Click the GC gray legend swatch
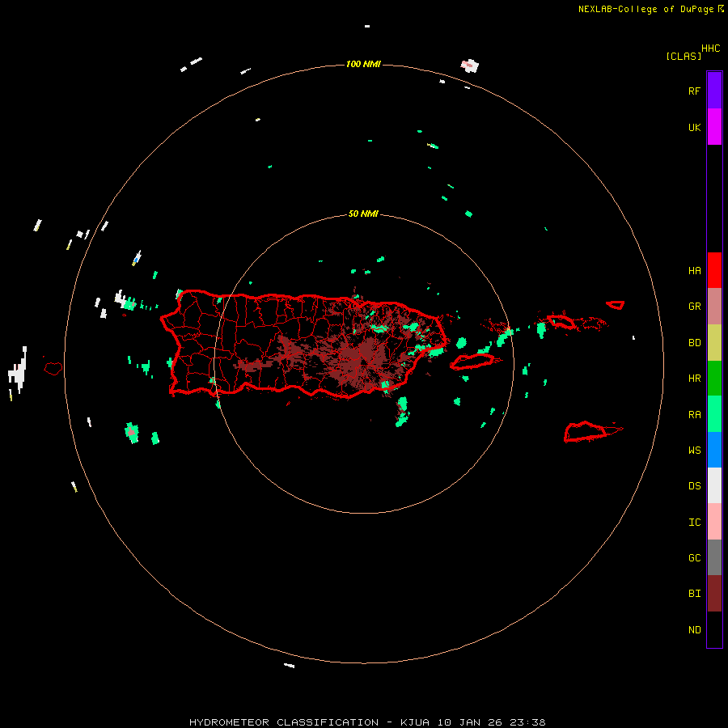Image resolution: width=728 pixels, height=728 pixels. click(x=714, y=557)
